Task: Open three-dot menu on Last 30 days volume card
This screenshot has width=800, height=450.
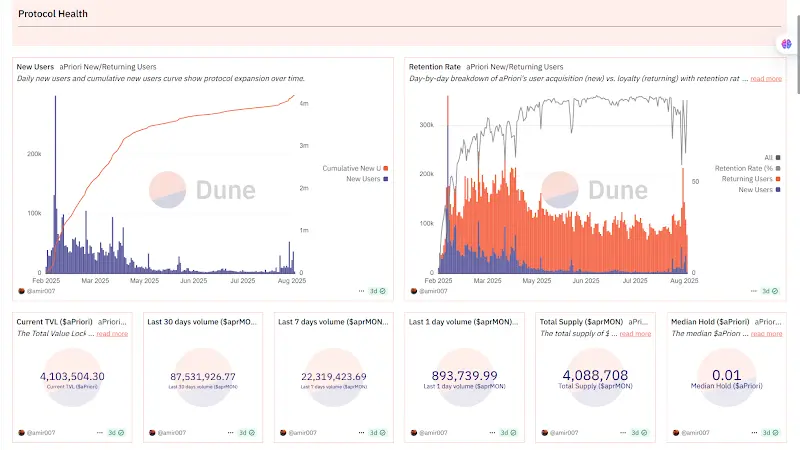Action: click(231, 433)
